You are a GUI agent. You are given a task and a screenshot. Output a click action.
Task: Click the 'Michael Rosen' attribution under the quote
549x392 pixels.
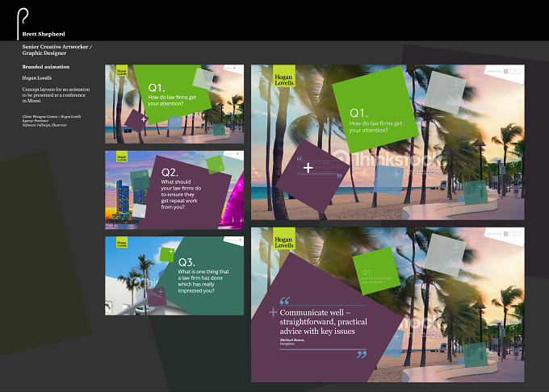click(x=292, y=341)
